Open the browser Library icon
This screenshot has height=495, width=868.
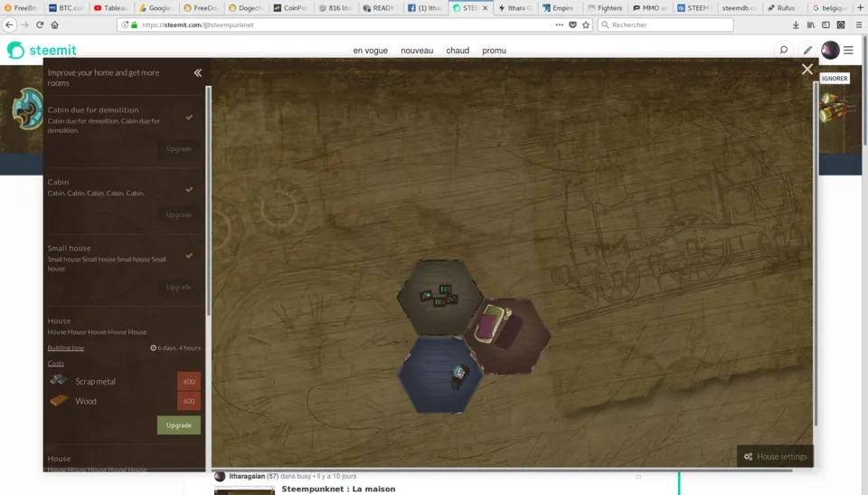(x=811, y=25)
